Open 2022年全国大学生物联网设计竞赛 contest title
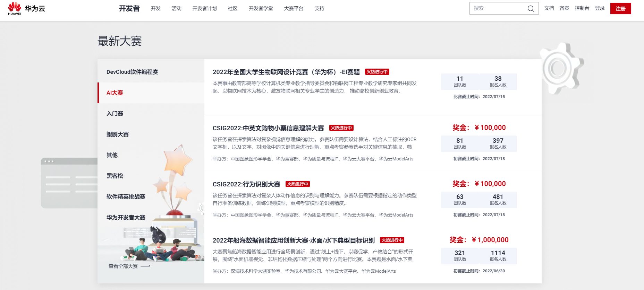Screen dimensions: 644x290 [x=286, y=72]
